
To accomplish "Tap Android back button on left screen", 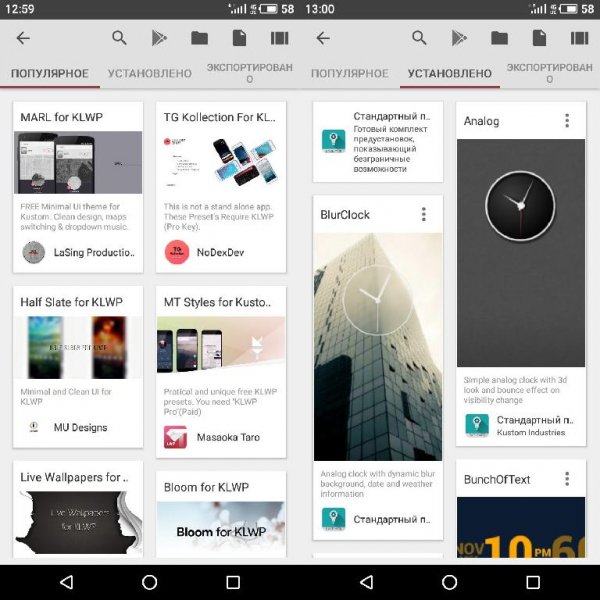I will (x=67, y=582).
